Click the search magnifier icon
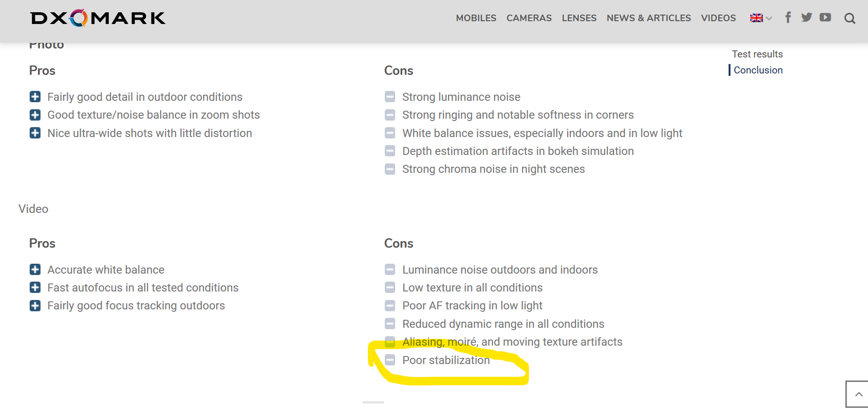 click(850, 18)
